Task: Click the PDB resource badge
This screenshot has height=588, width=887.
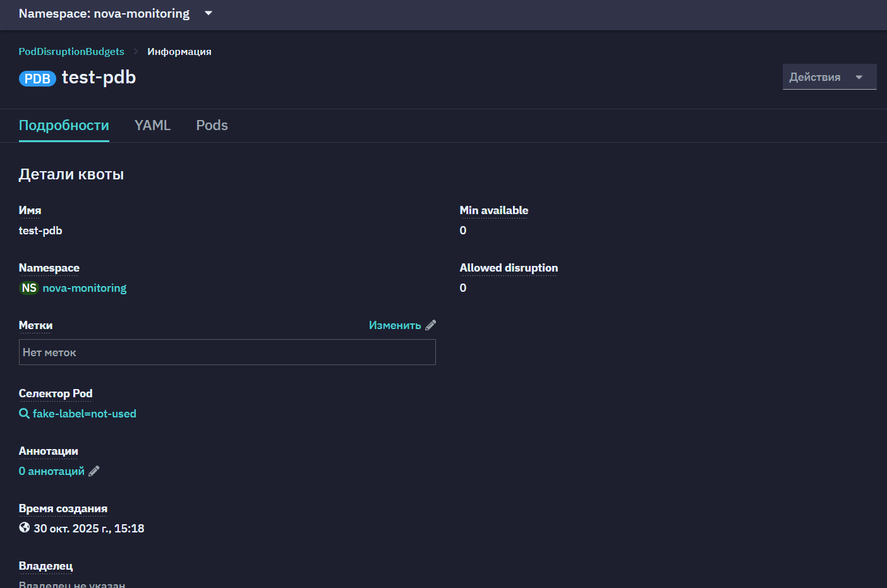Action: coord(37,78)
